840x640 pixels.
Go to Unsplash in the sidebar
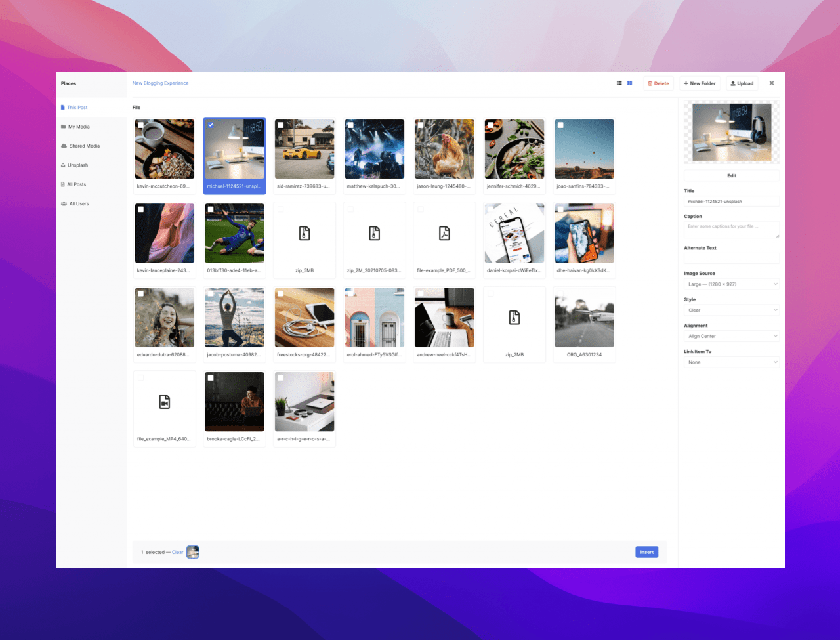(77, 165)
